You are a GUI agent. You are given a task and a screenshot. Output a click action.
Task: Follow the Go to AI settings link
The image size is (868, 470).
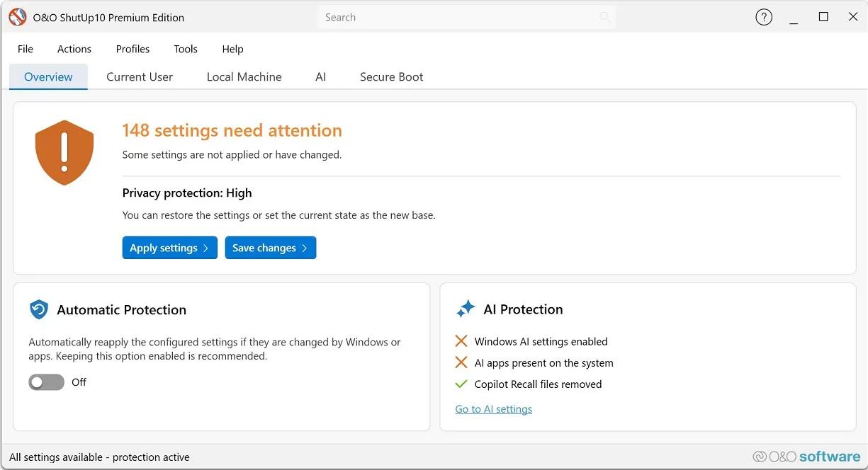(x=494, y=409)
